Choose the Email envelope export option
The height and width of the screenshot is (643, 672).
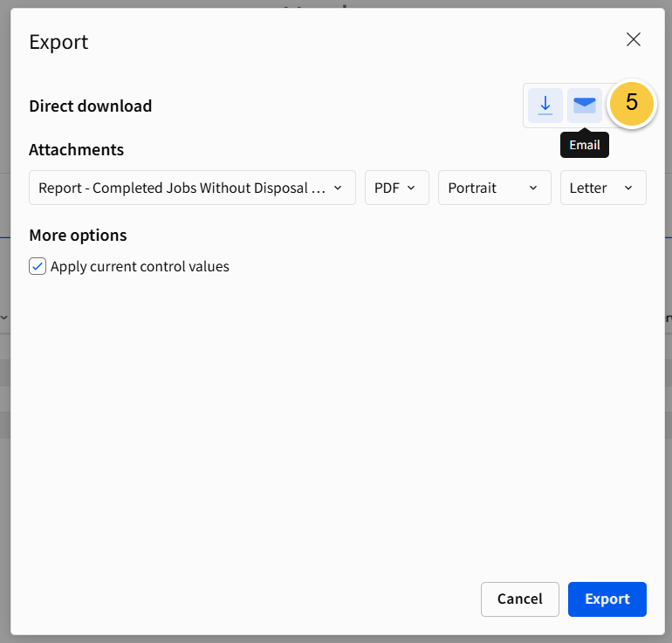(585, 106)
